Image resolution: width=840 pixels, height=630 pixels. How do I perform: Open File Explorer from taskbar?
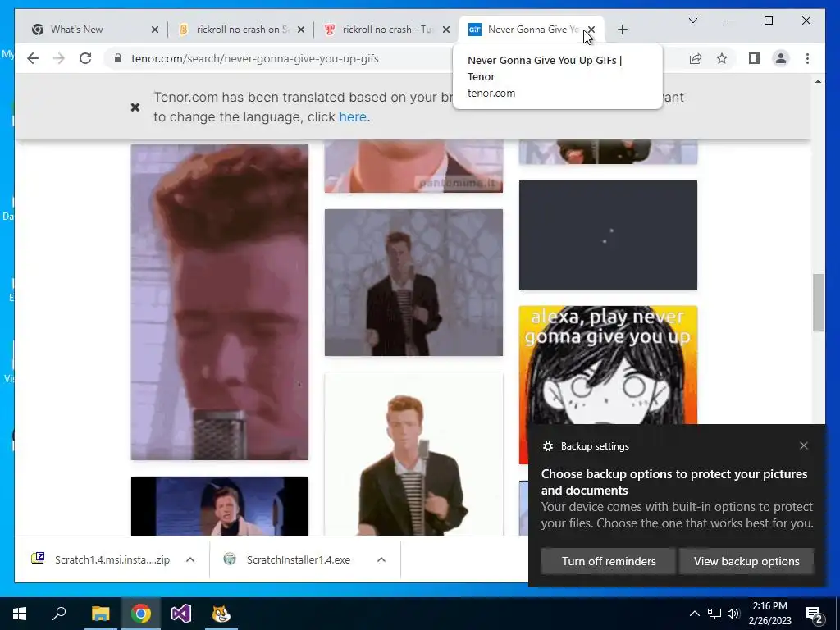[100, 614]
